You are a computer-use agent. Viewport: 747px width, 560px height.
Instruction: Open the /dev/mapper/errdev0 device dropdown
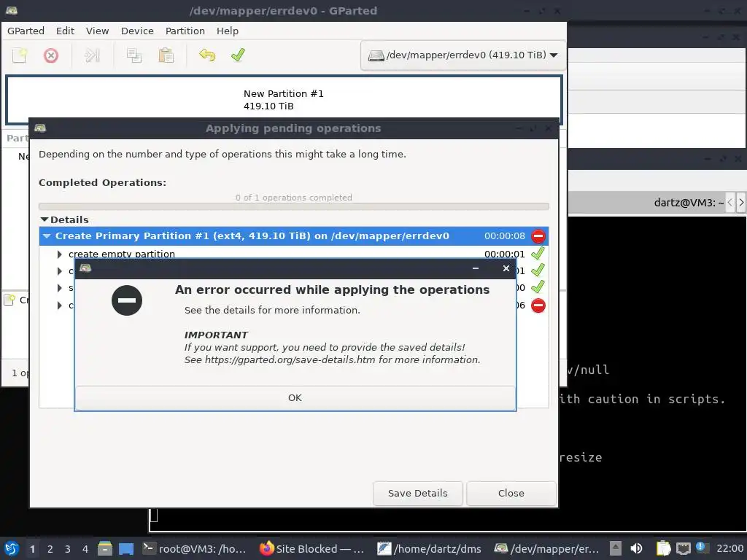(463, 55)
